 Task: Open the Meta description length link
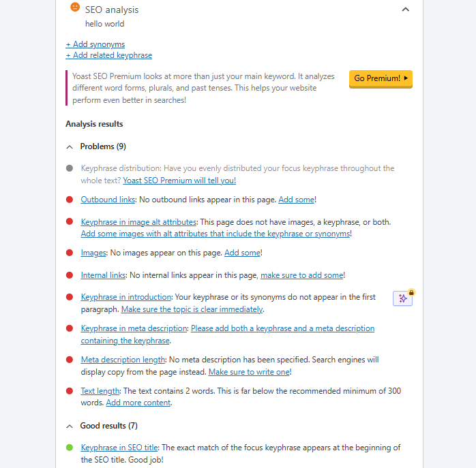(x=123, y=360)
